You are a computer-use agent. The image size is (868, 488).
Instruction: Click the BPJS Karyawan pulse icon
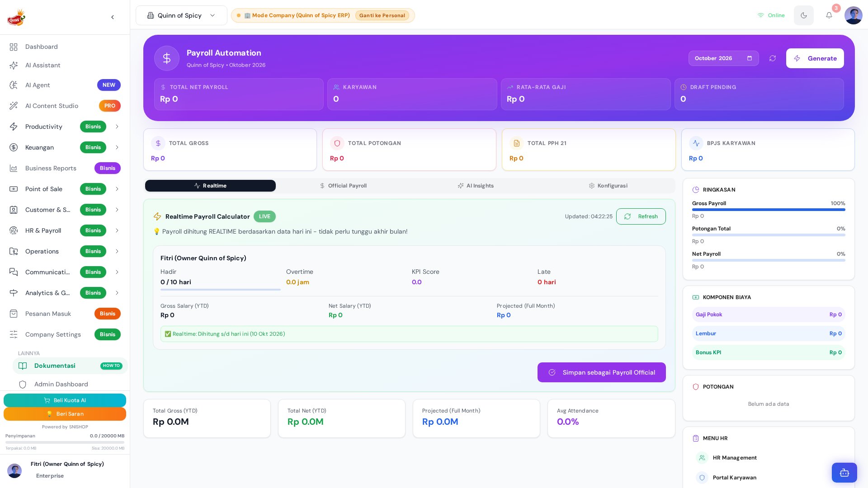[696, 143]
